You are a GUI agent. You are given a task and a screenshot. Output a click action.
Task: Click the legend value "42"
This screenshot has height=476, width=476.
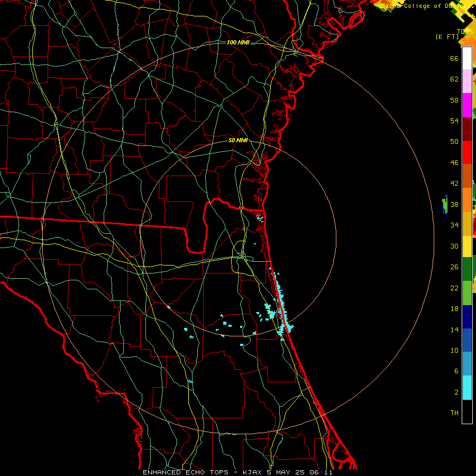point(454,184)
